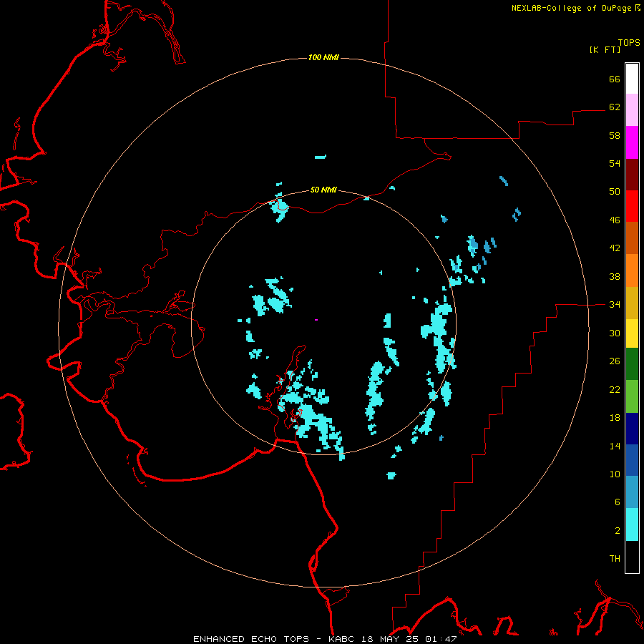The image size is (644, 644).
Task: Click the 38 legend value
Action: pos(615,276)
